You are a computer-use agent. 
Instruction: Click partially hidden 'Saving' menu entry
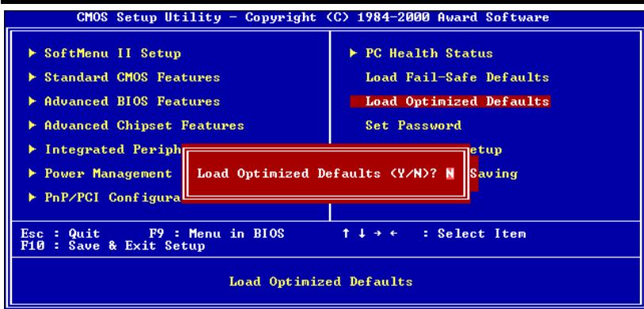click(493, 174)
